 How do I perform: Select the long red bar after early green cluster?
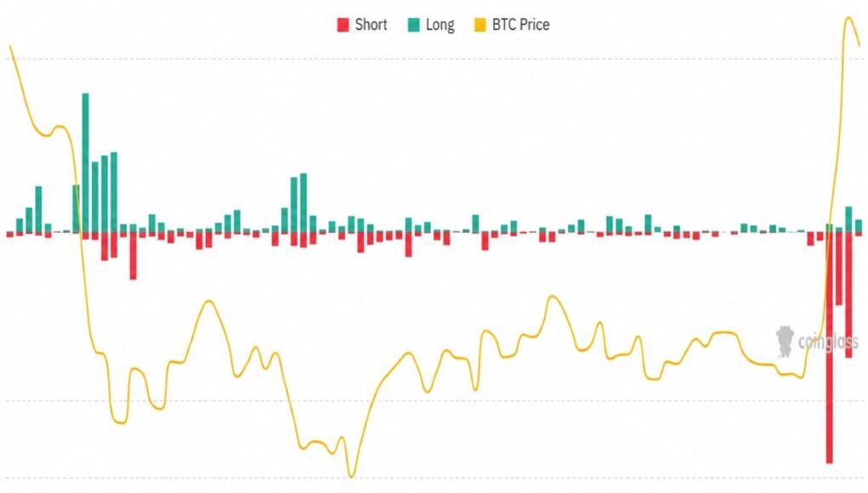(x=133, y=256)
